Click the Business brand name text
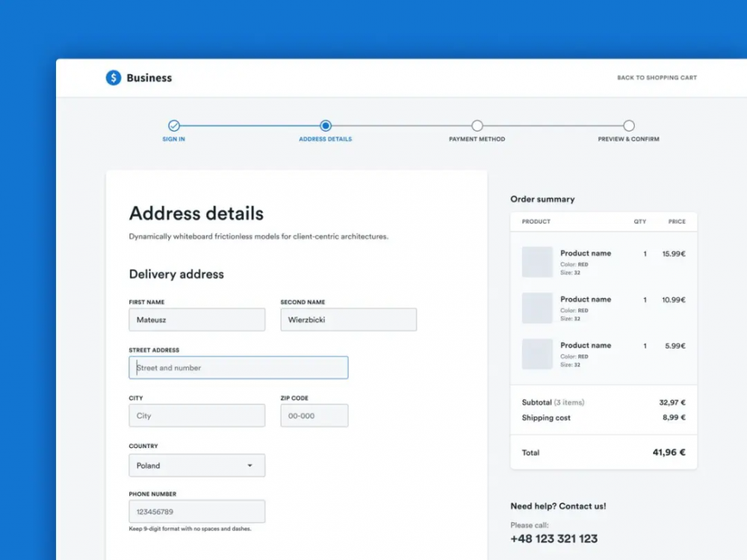Screen dimensions: 747x560 click(149, 78)
